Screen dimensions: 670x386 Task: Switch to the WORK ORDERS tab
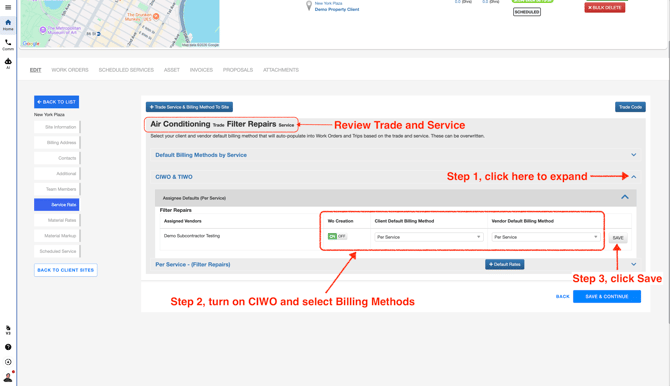[70, 70]
